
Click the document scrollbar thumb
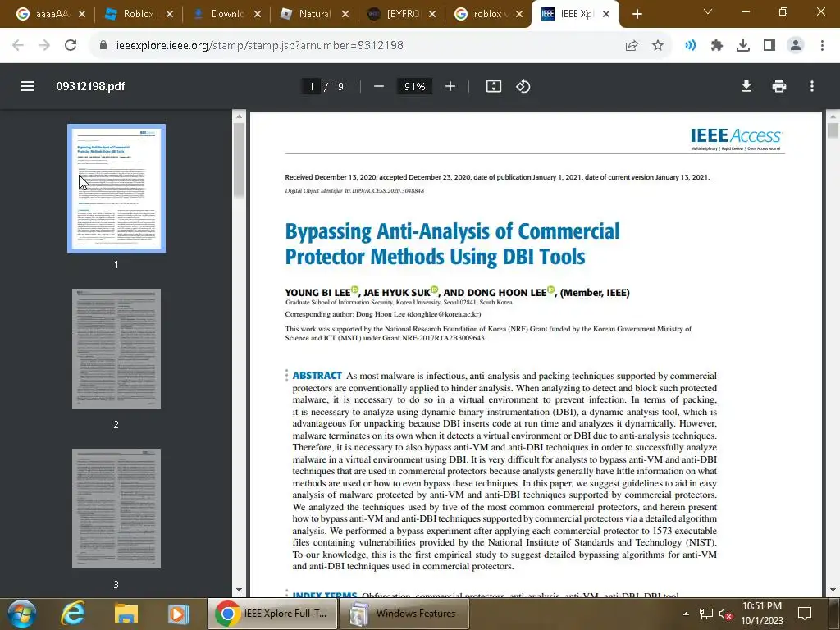pos(833,130)
